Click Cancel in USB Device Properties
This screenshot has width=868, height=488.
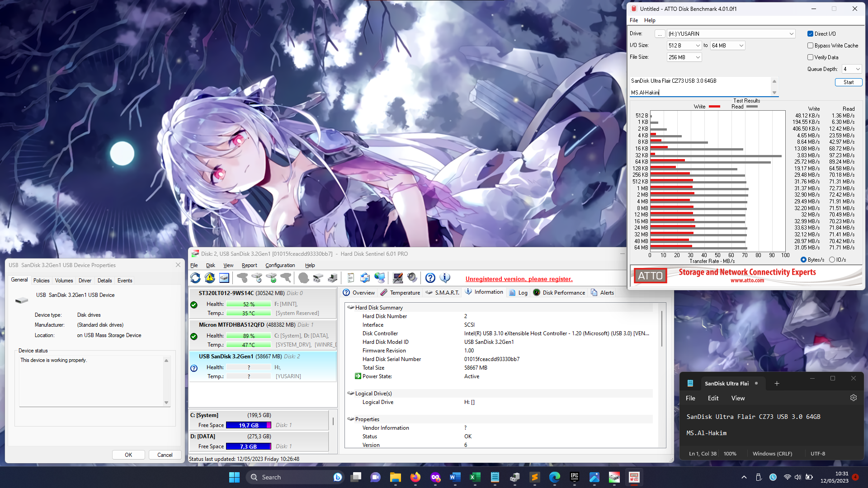(165, 455)
